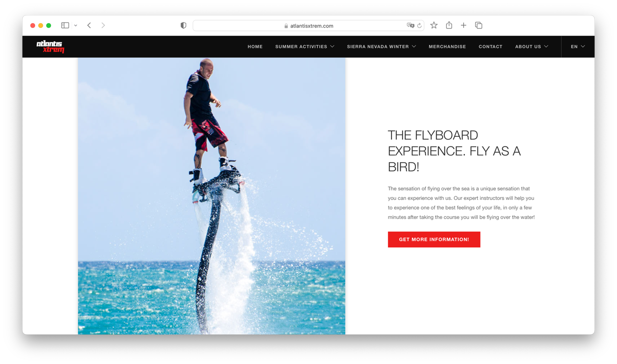Open a new tab with plus icon

(463, 26)
